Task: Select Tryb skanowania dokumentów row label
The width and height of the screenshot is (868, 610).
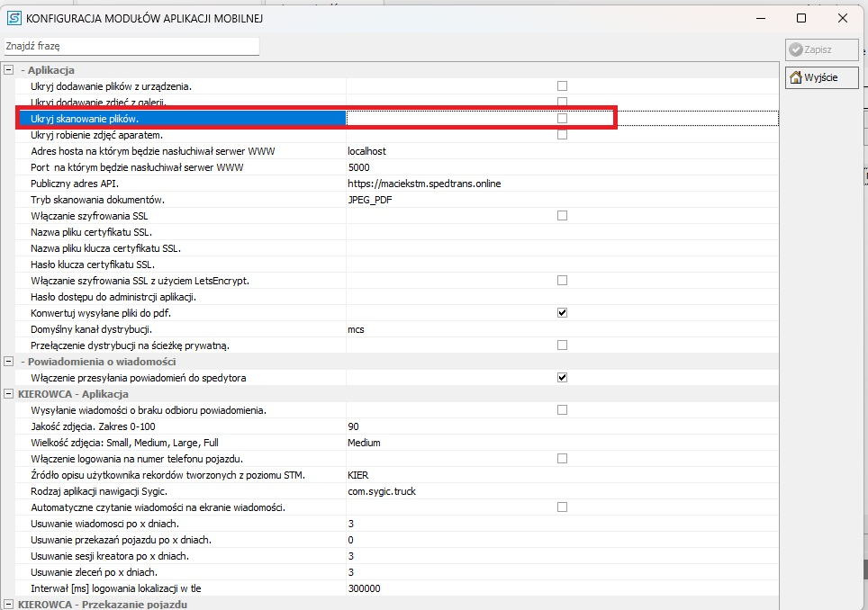Action: pyautogui.click(x=97, y=200)
